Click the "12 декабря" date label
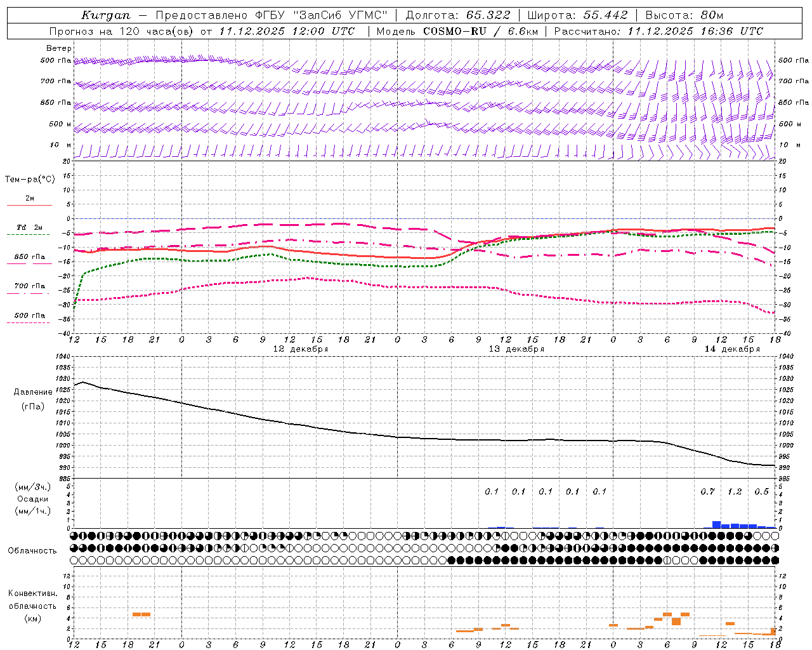This screenshot has width=812, height=650. (x=301, y=349)
